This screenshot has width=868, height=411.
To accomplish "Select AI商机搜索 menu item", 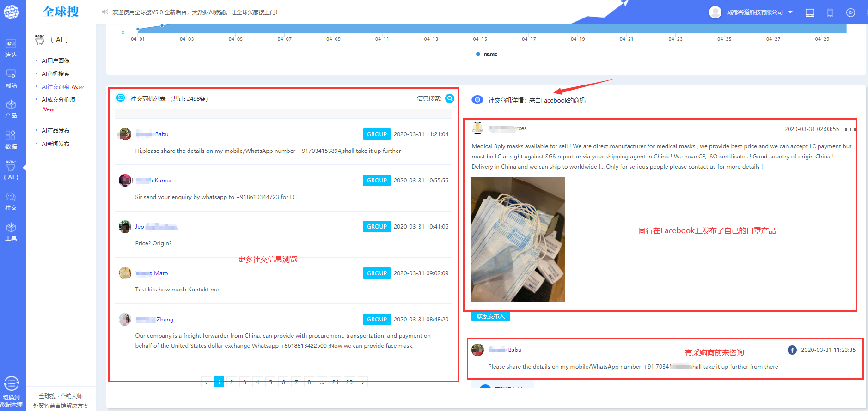I will pos(55,73).
